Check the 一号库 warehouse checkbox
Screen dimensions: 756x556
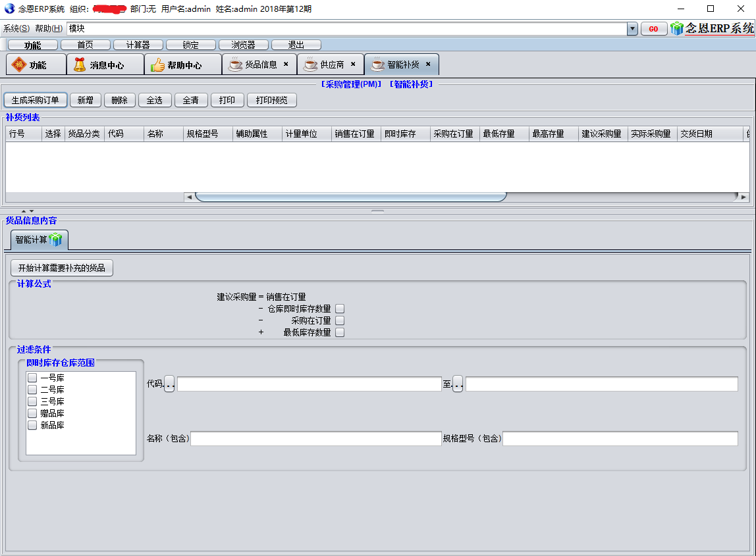pyautogui.click(x=32, y=378)
